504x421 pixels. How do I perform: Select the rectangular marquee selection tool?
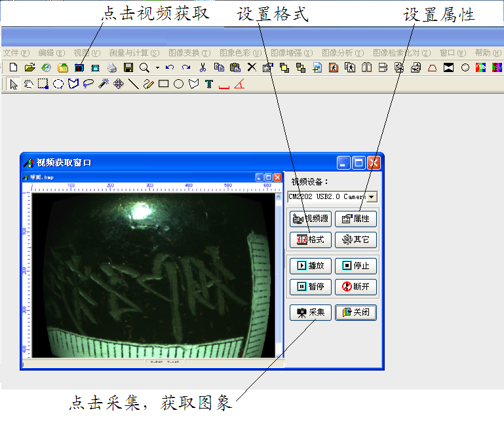pyautogui.click(x=43, y=84)
